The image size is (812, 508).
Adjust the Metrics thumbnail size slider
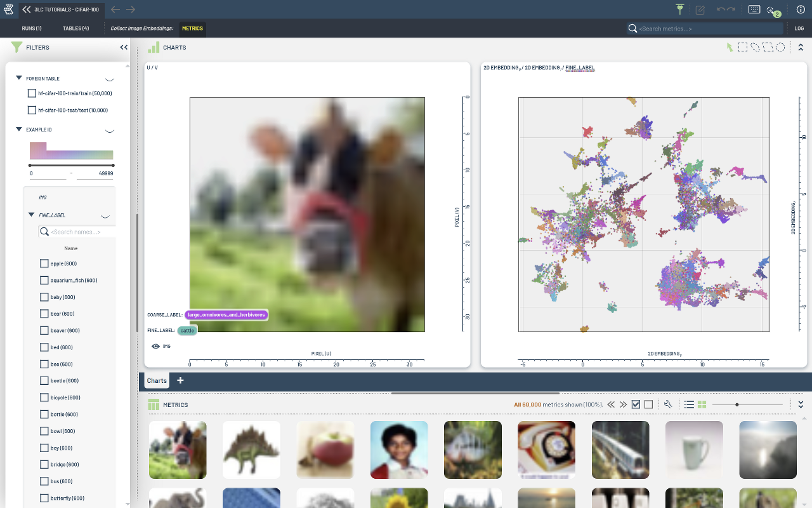737,404
